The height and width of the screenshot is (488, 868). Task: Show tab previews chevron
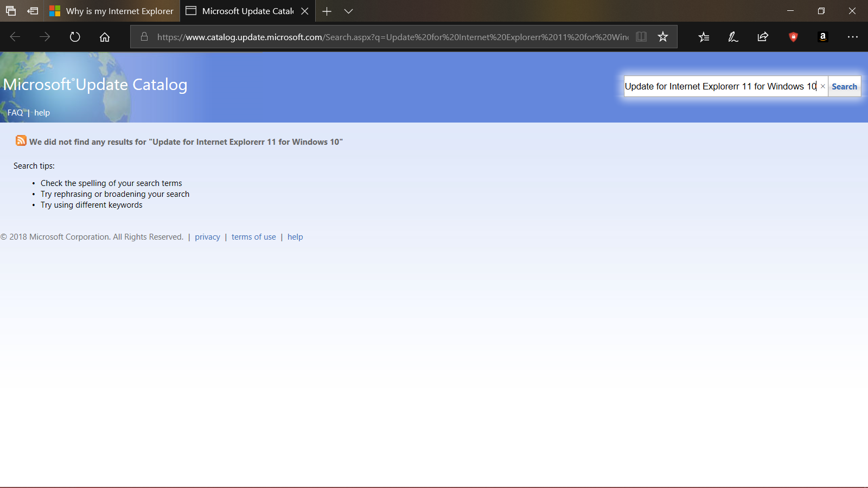click(349, 11)
